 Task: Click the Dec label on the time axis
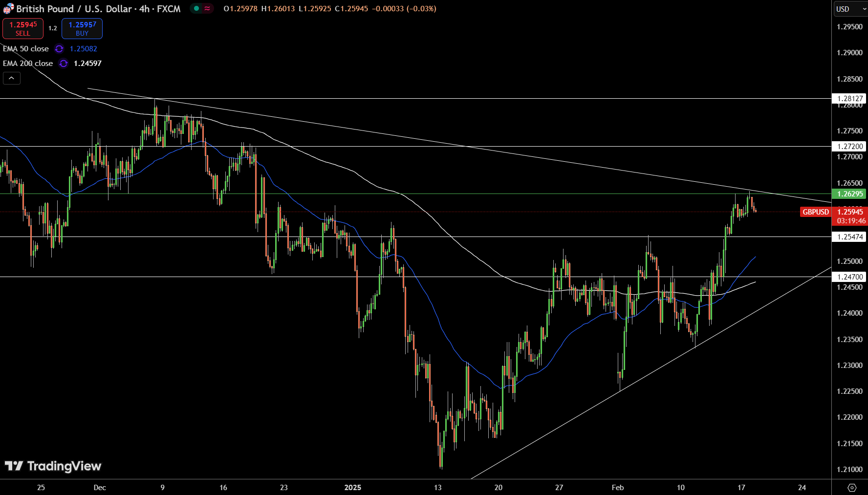tap(100, 488)
